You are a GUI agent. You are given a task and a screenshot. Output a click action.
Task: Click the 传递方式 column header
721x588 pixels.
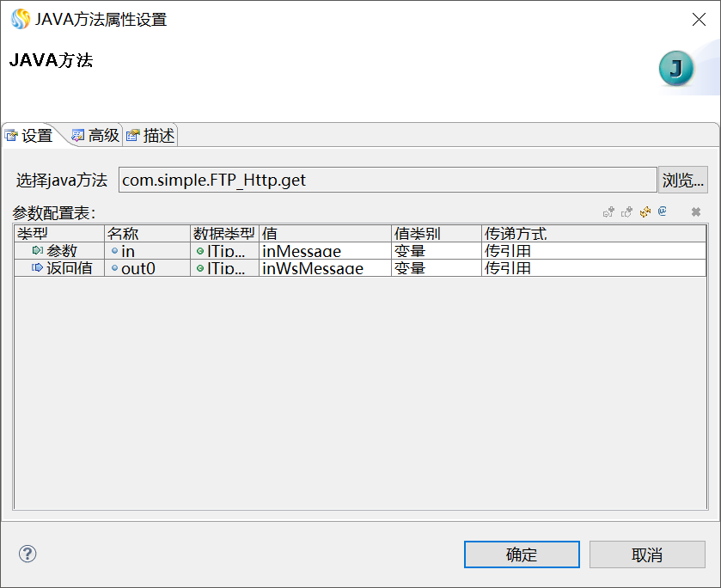coord(594,233)
